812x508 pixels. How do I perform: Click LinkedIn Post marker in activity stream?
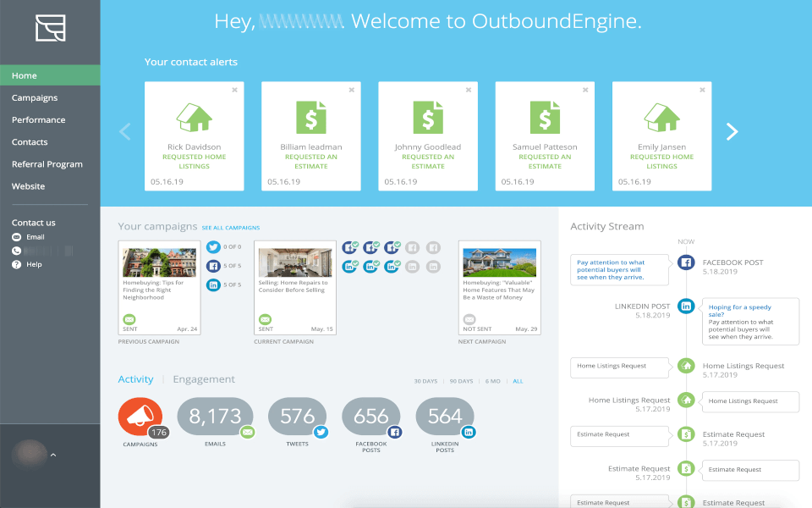(686, 306)
